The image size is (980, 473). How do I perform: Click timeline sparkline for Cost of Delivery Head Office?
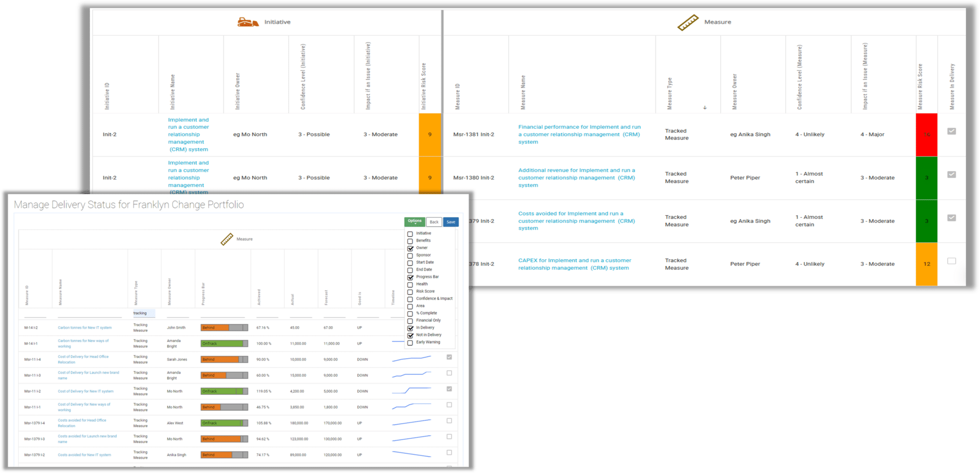coord(412,359)
